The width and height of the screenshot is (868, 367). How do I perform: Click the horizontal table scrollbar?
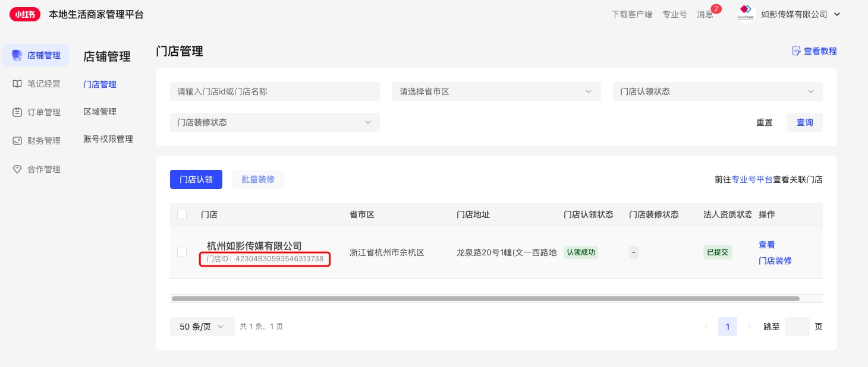click(x=485, y=299)
